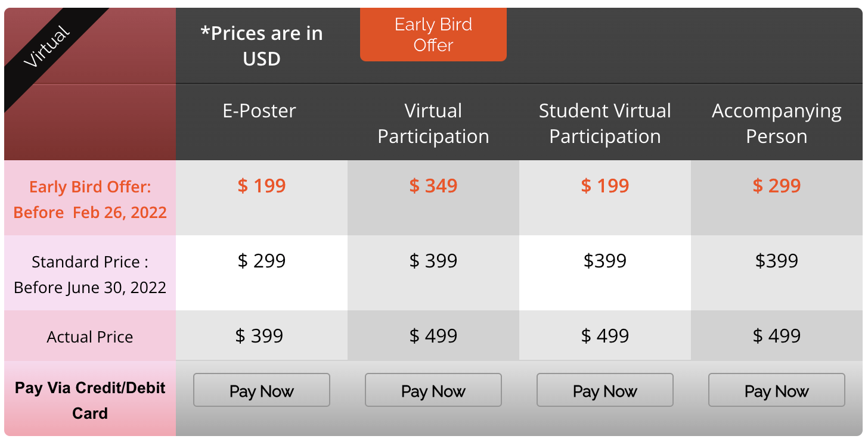This screenshot has height=442, width=868.
Task: Click the Student Virtual Participation header
Action: tap(604, 123)
